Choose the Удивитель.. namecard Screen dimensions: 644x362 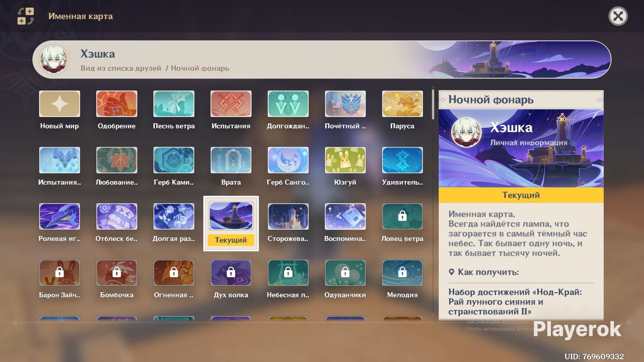click(402, 160)
